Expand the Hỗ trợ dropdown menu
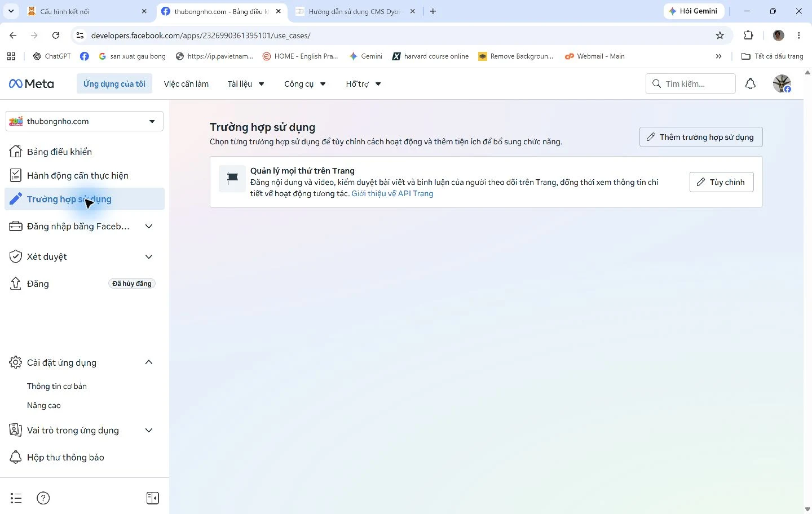Screen dimensions: 812x514 coord(364,84)
